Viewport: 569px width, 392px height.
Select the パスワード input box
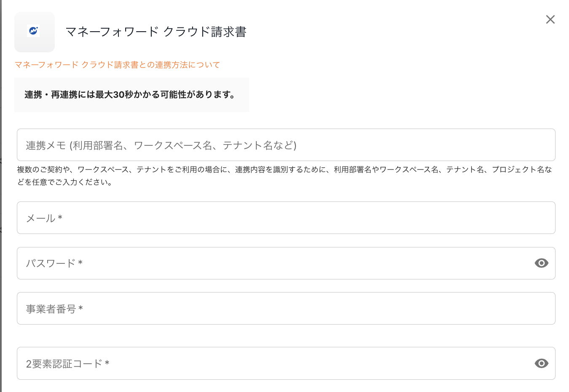point(274,263)
